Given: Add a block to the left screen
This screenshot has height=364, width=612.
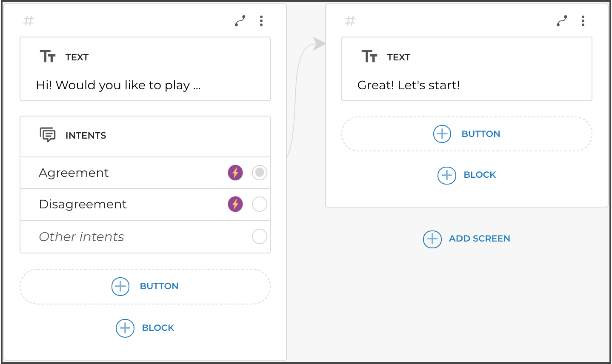Looking at the screenshot, I should pyautogui.click(x=145, y=328).
